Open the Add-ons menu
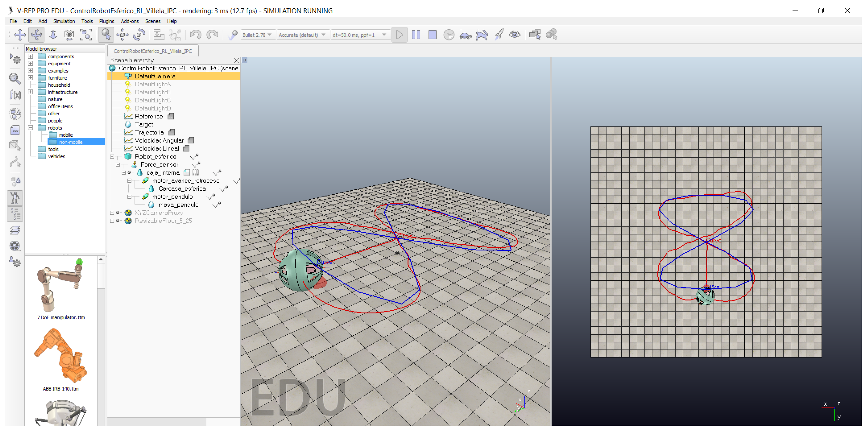The image size is (868, 432). click(129, 21)
